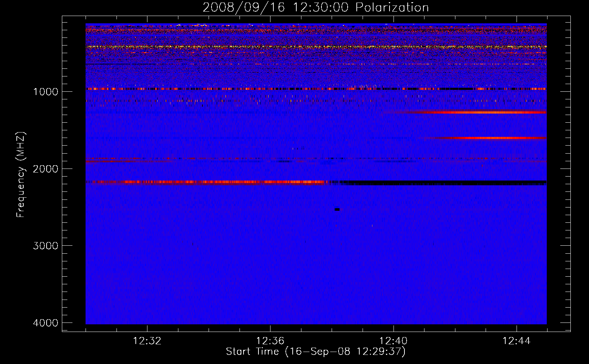Click the 4000 frequency tick label
The width and height of the screenshot is (589, 364).
tap(46, 323)
